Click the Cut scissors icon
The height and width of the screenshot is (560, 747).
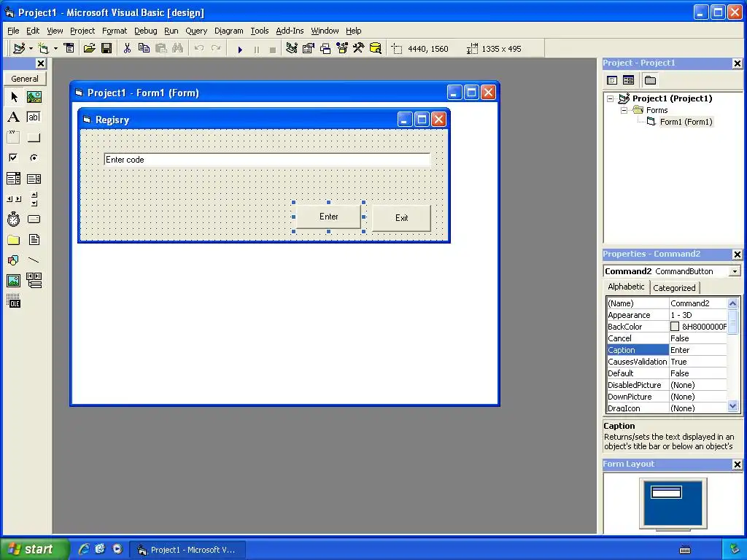[127, 49]
